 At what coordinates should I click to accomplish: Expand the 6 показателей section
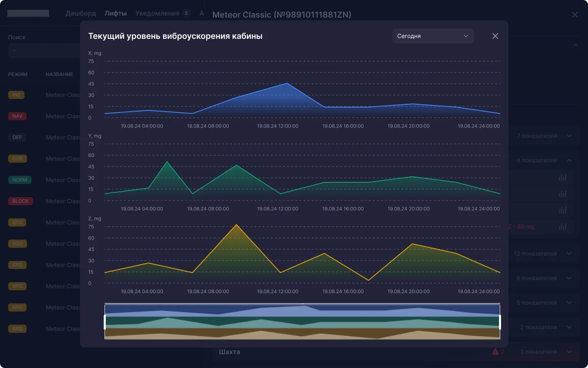point(569,278)
